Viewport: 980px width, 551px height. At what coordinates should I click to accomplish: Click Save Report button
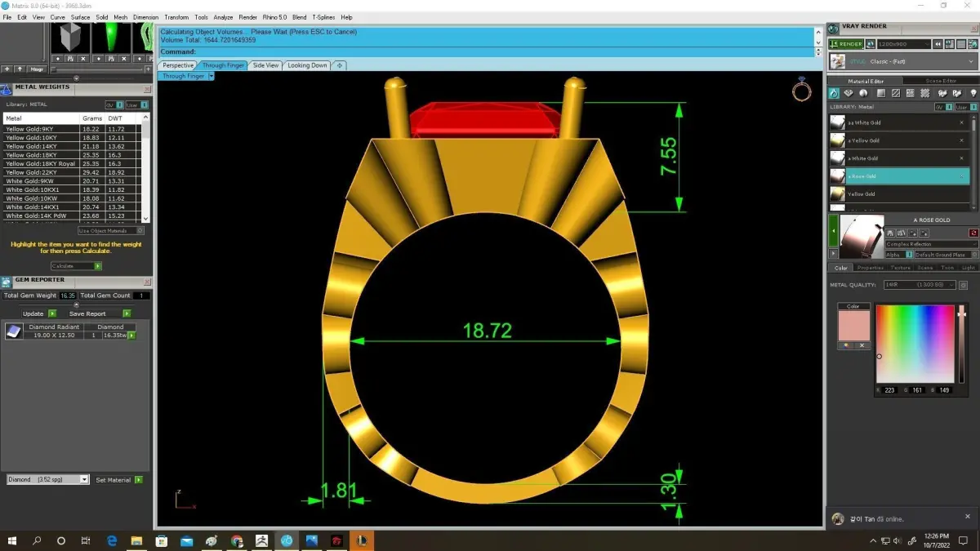click(100, 313)
